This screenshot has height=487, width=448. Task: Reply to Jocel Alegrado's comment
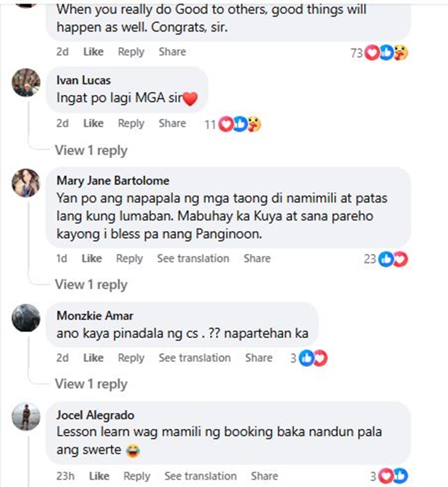137,476
